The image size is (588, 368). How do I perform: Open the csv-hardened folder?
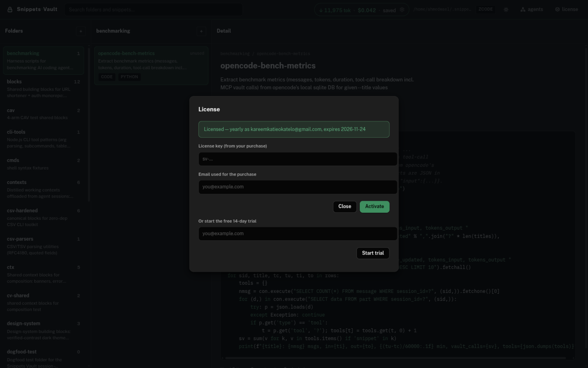pos(43,217)
